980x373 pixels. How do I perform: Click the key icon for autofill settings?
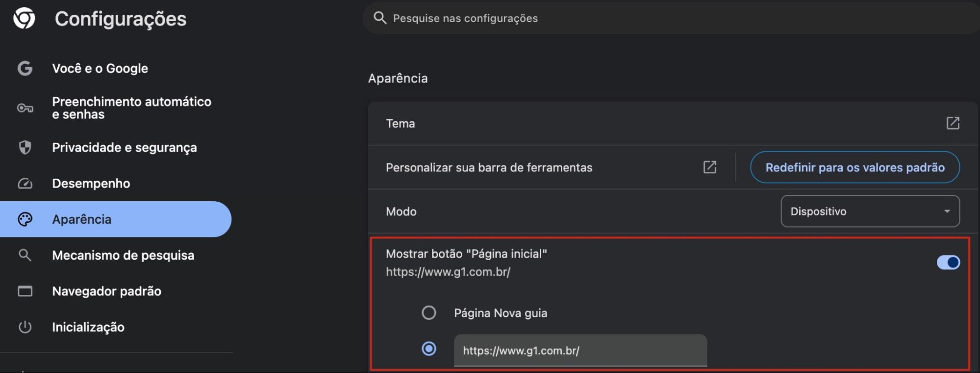[x=25, y=108]
